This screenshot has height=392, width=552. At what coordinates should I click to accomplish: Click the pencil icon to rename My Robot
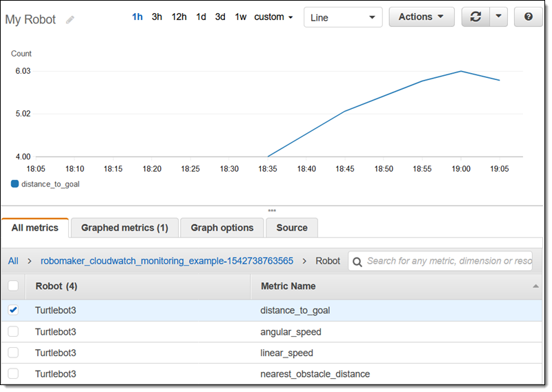[x=70, y=20]
